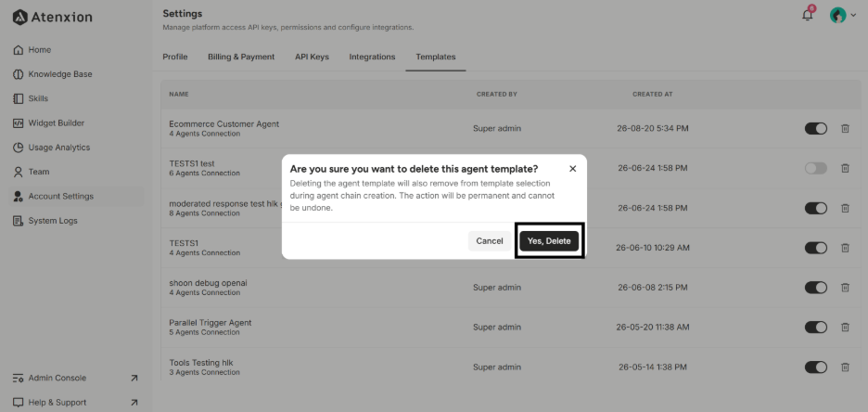This screenshot has height=412, width=868.
Task: Click the CREATED AT column header
Action: point(653,94)
